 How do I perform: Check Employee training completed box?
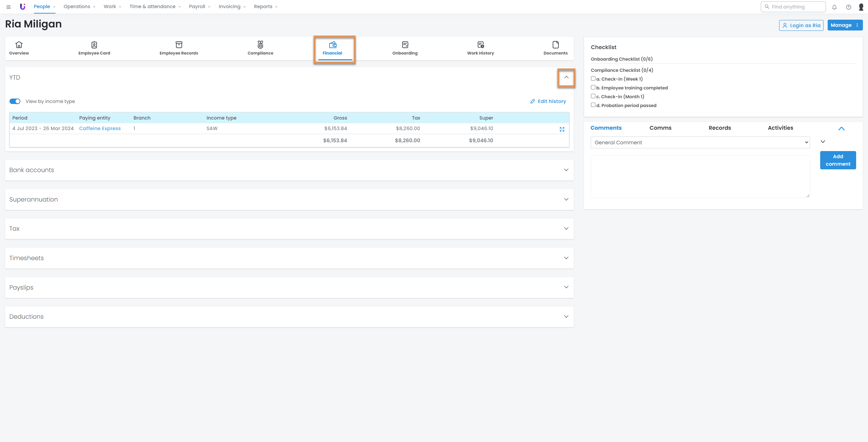coord(593,87)
